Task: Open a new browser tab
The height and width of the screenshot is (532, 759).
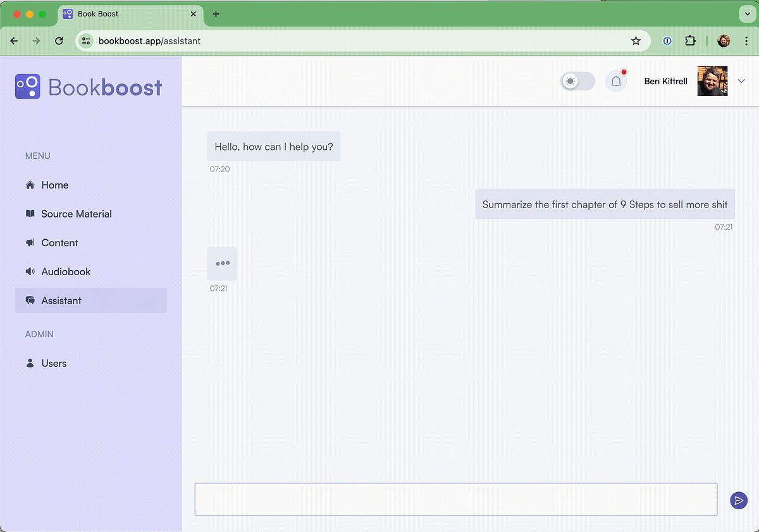Action: pyautogui.click(x=216, y=14)
